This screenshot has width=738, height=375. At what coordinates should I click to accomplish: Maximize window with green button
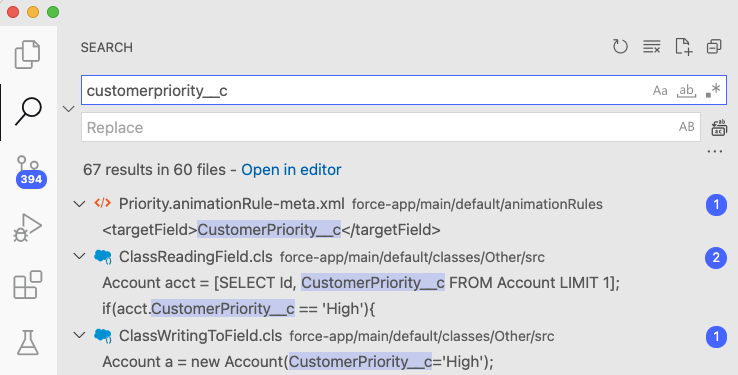coord(53,12)
